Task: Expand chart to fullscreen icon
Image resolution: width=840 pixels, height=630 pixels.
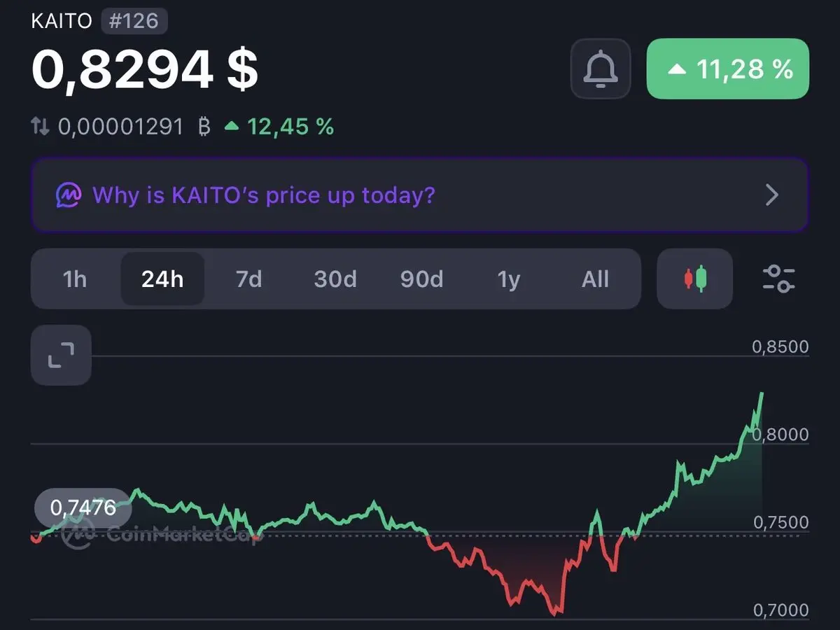Action: click(61, 355)
